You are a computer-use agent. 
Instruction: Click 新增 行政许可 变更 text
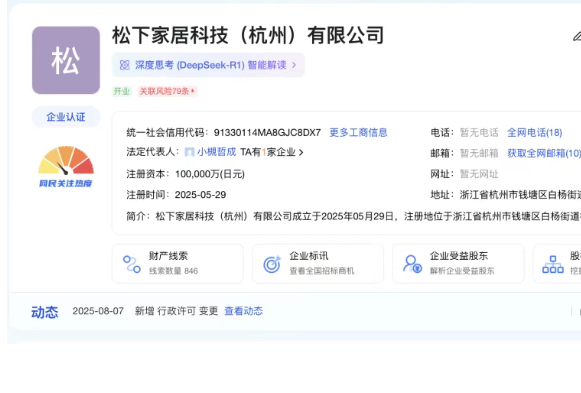click(x=176, y=311)
